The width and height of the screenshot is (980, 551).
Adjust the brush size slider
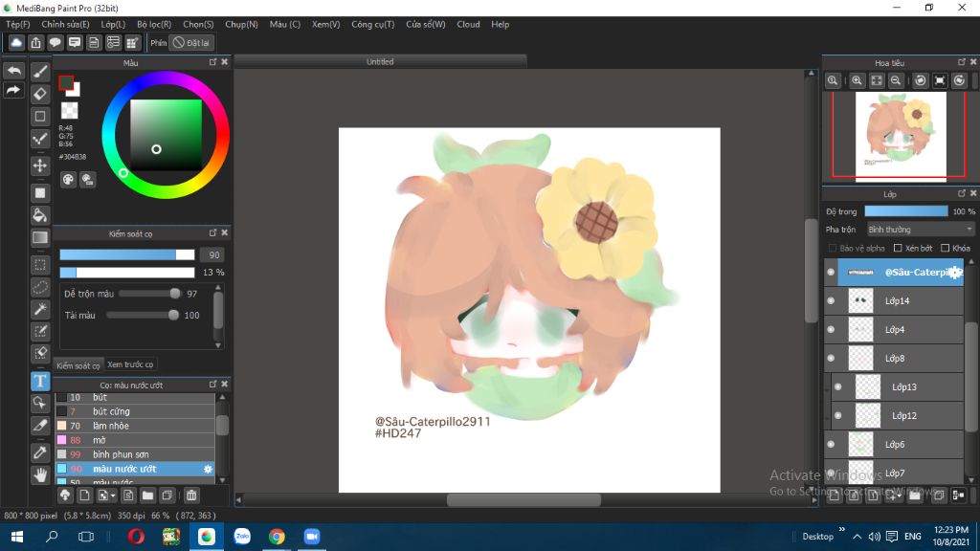[127, 254]
